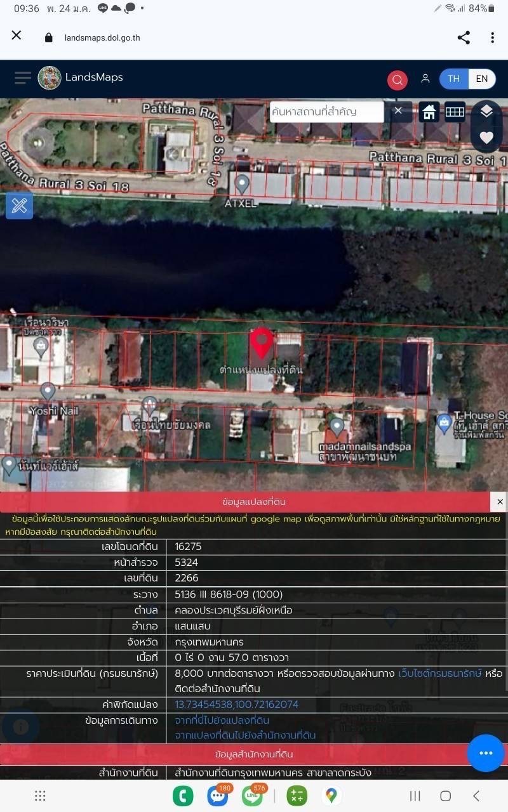Type in the landmark search field

pos(325,112)
